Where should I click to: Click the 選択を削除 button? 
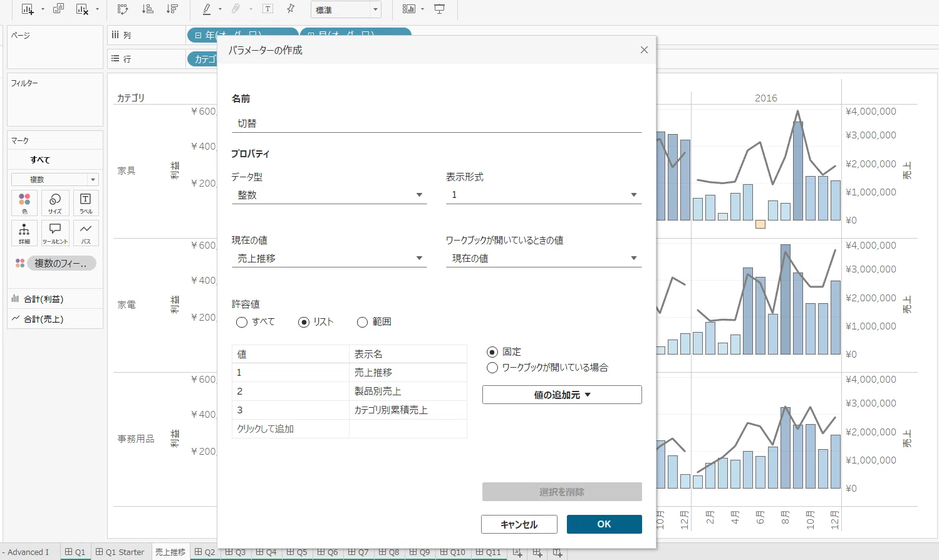click(562, 492)
